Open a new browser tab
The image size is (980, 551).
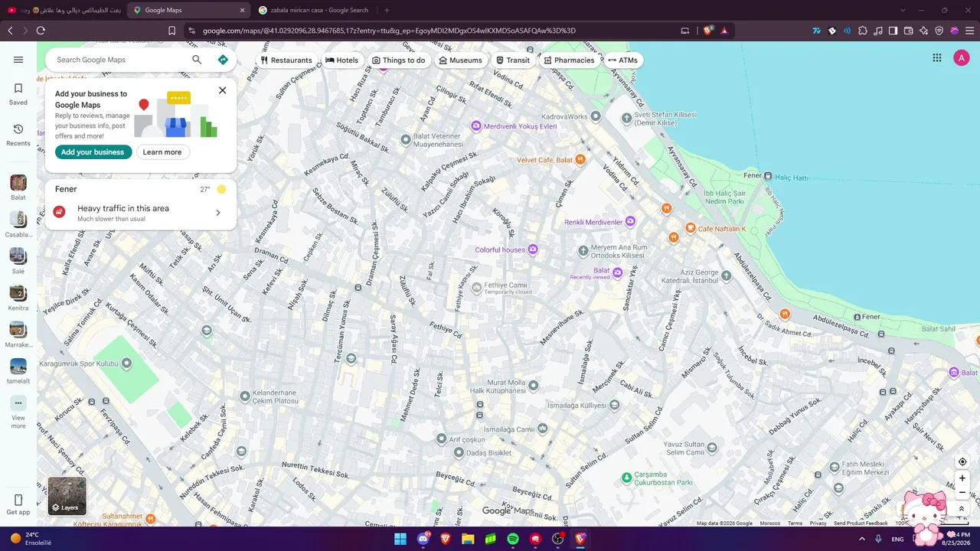(387, 10)
